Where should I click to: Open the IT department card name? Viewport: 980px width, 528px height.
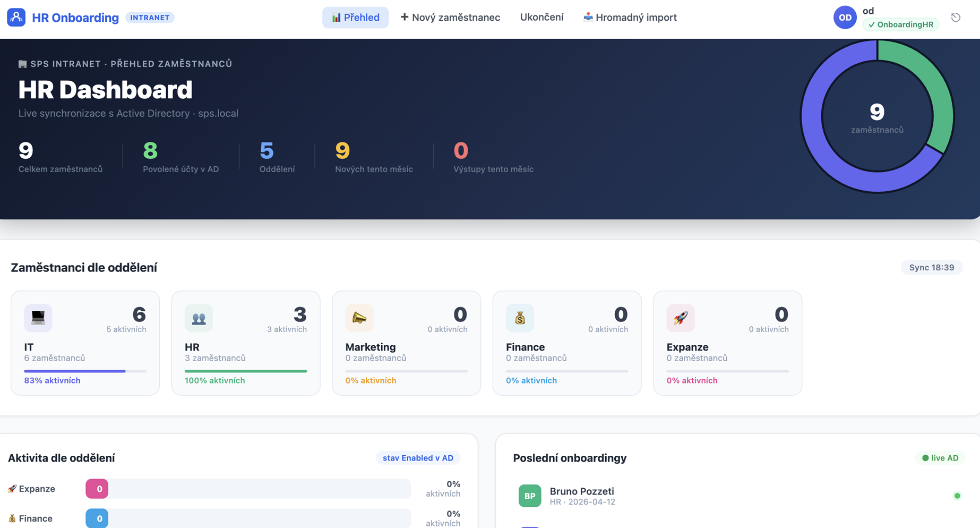click(29, 347)
